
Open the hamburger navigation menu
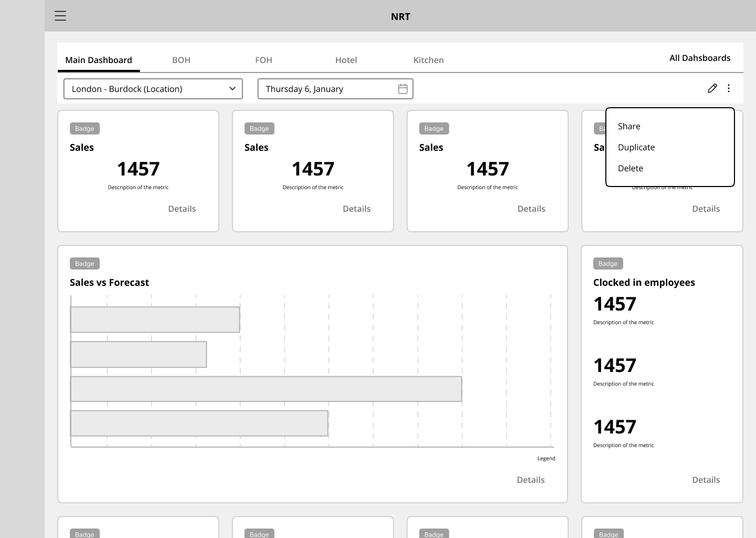60,16
